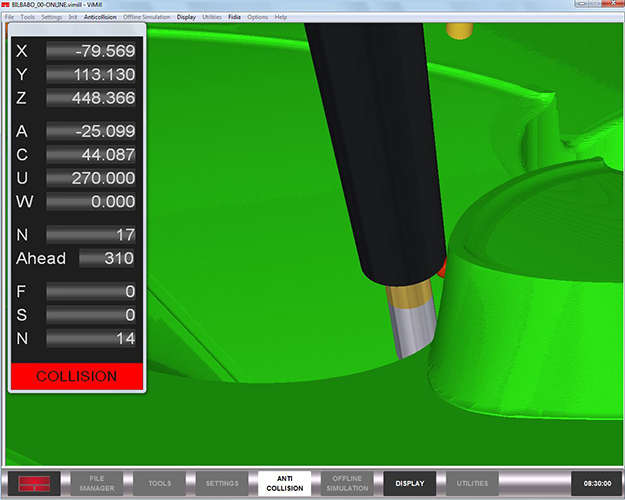Viewport: 625px width, 500px height.
Task: Click the red machine icon in bottom bar
Action: point(35,483)
